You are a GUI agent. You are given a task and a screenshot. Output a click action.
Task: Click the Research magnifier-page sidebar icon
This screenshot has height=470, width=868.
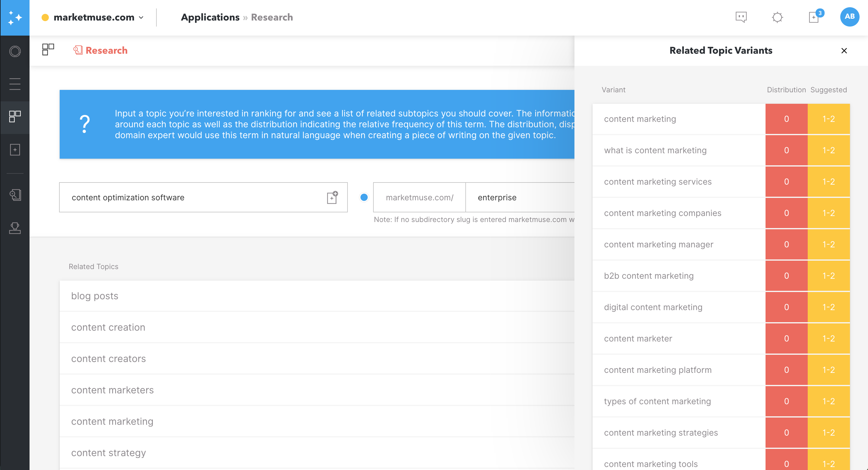click(x=15, y=195)
